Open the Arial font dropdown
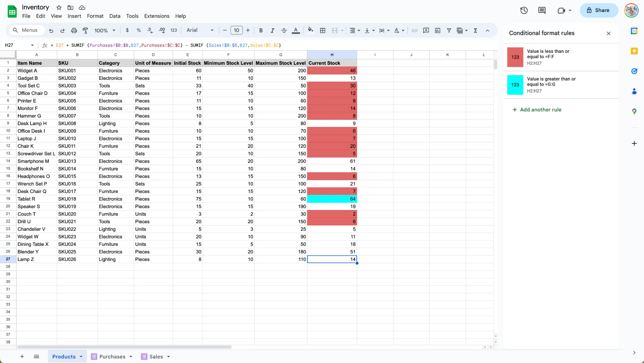644x363 pixels. [200, 30]
